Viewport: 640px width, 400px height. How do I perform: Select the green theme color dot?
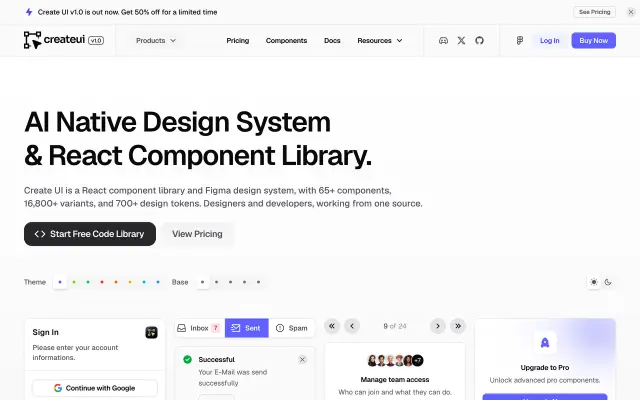[88, 282]
